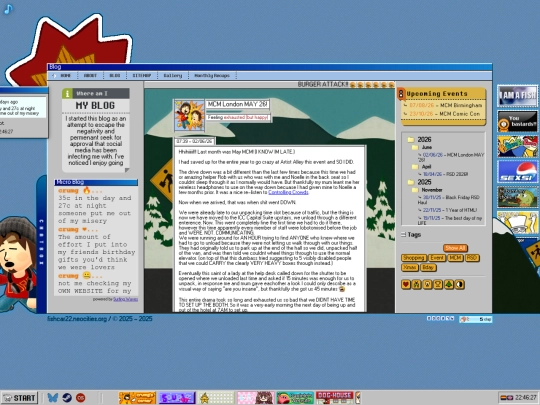
Task: Open the Monthly Recaps menu item
Action: 212,75
